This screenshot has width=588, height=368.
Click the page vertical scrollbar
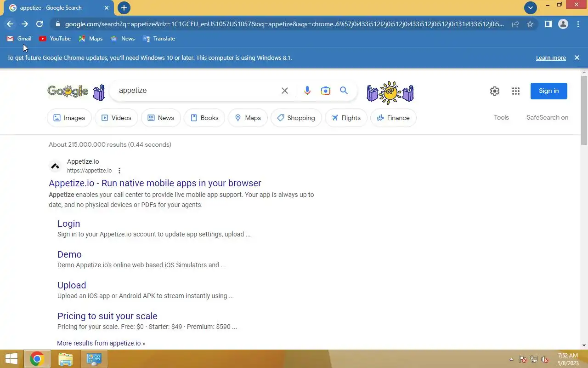coord(584,110)
